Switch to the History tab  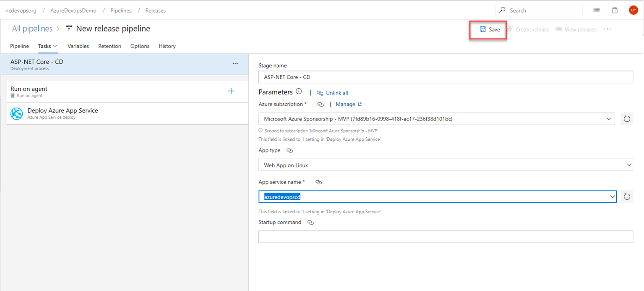pyautogui.click(x=167, y=46)
